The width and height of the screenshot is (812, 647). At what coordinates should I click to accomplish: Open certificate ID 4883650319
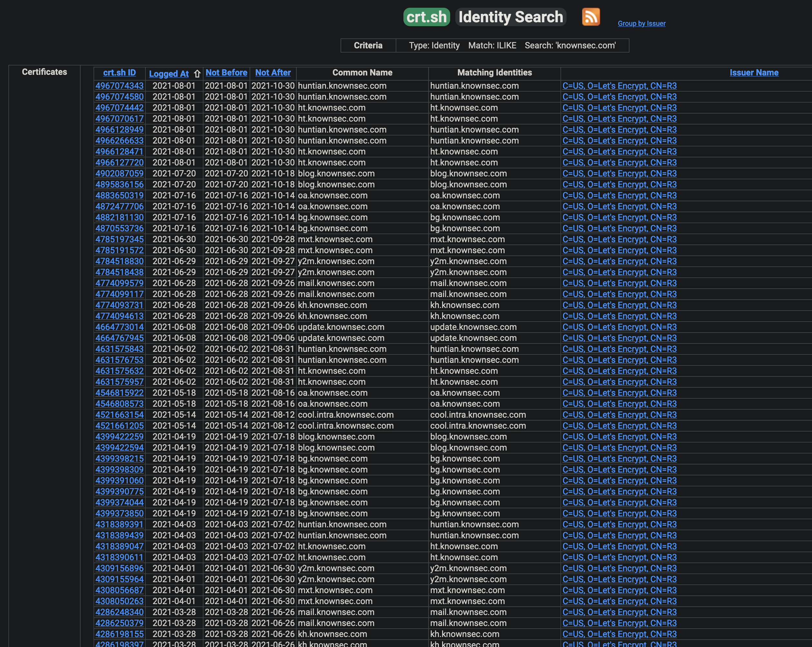click(x=119, y=195)
